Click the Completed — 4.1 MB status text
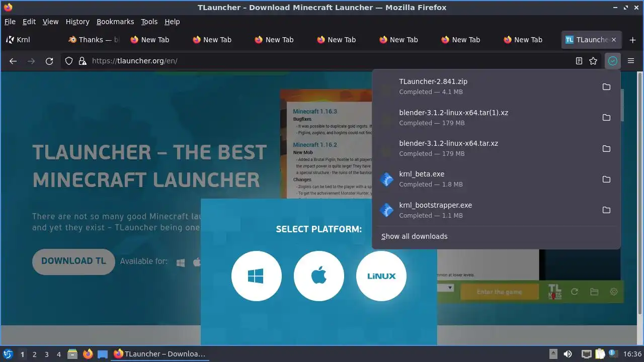Image resolution: width=644 pixels, height=362 pixels. (x=431, y=92)
